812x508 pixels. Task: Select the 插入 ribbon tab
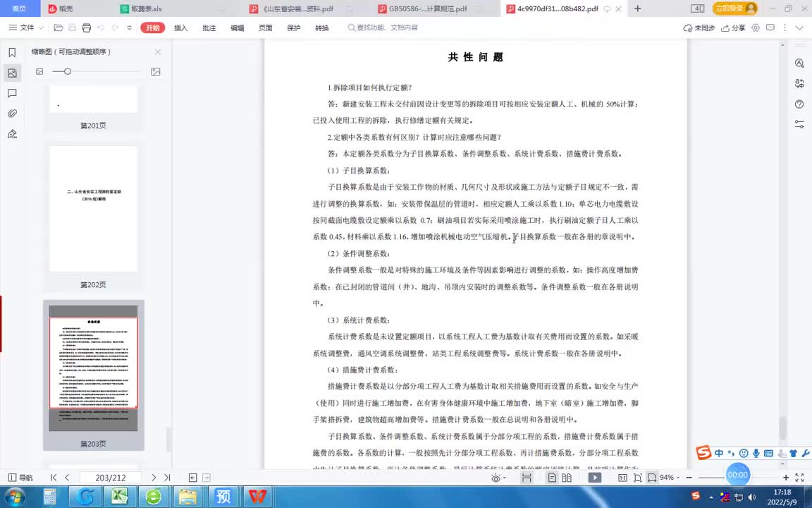click(x=180, y=28)
